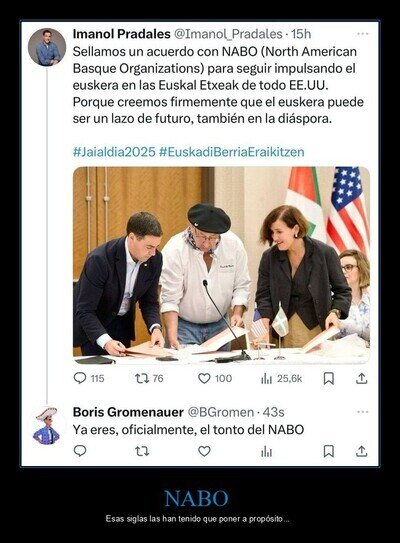Bookmark the Imanol Pradales tweet

point(329,379)
